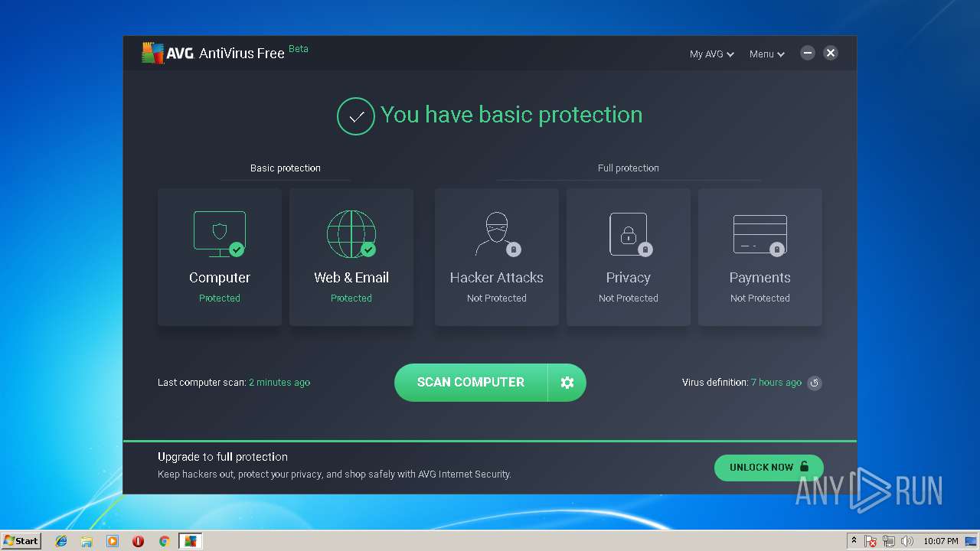This screenshot has height=551, width=980.
Task: Expand the My AVG dropdown
Action: click(x=711, y=54)
